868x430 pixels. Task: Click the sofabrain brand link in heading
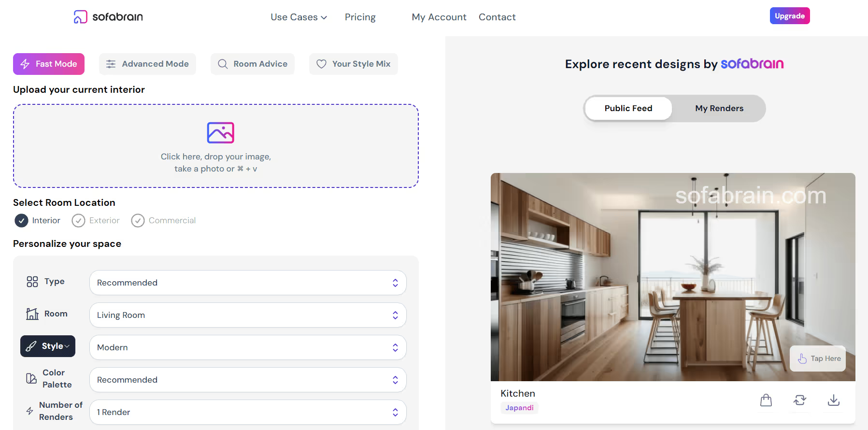coord(752,64)
